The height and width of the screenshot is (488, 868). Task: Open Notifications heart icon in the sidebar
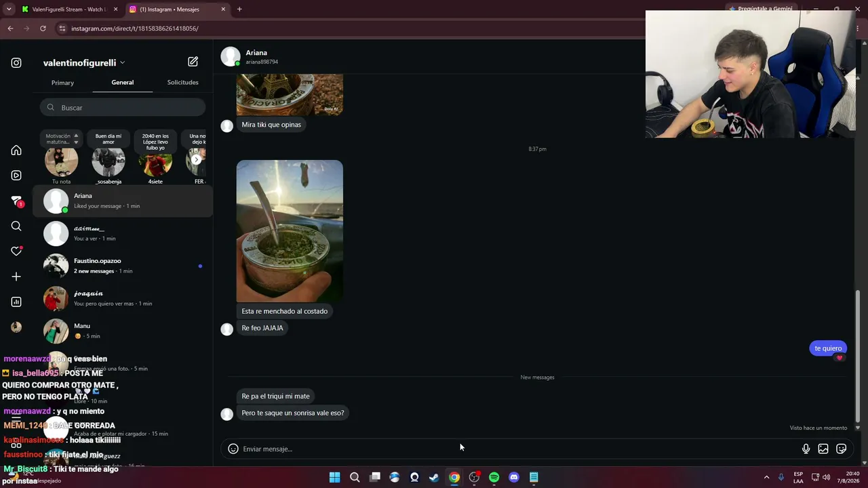(x=16, y=251)
